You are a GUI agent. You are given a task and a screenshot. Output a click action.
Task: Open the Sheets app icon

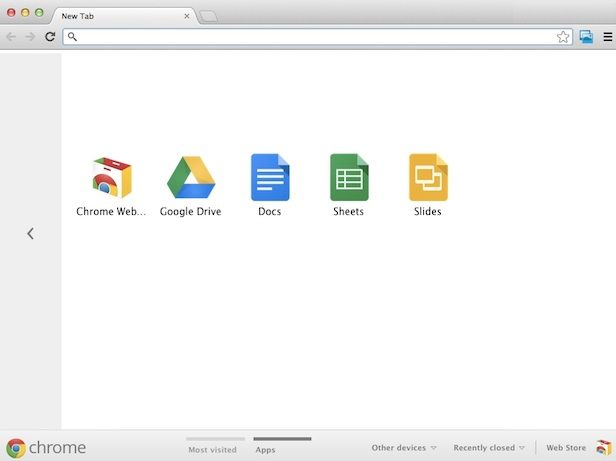pyautogui.click(x=349, y=177)
